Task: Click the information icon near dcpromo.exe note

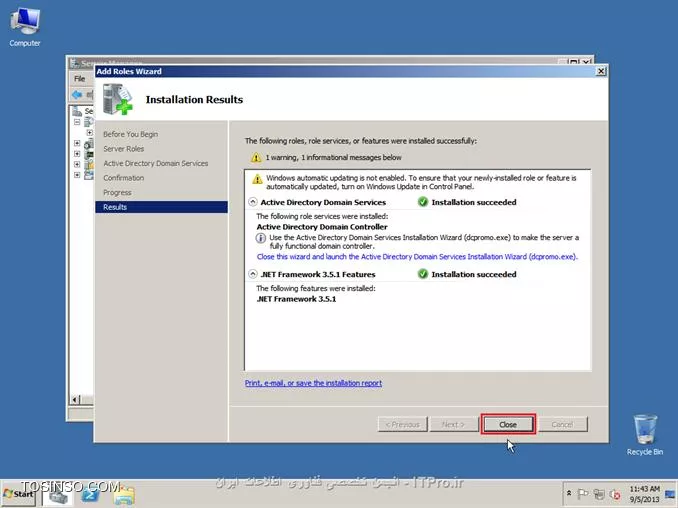Action: (x=260, y=238)
